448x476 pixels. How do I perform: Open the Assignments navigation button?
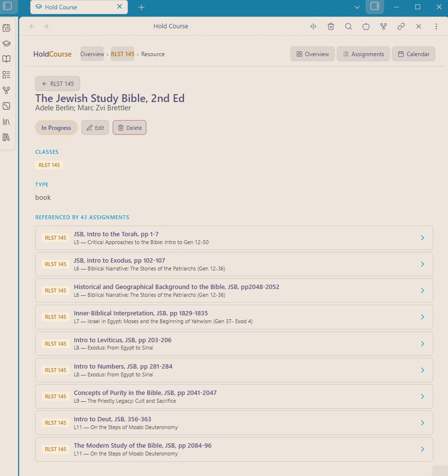[363, 54]
